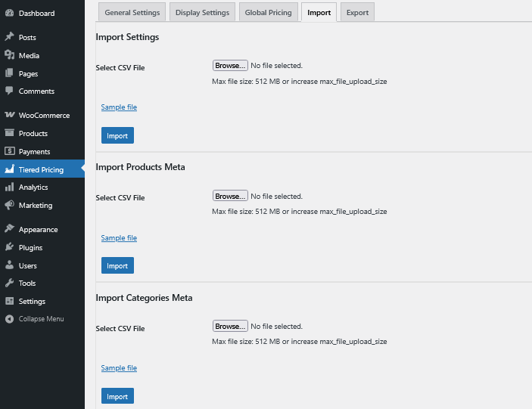
Task: Open the Plugins plug icon
Action: 9,247
